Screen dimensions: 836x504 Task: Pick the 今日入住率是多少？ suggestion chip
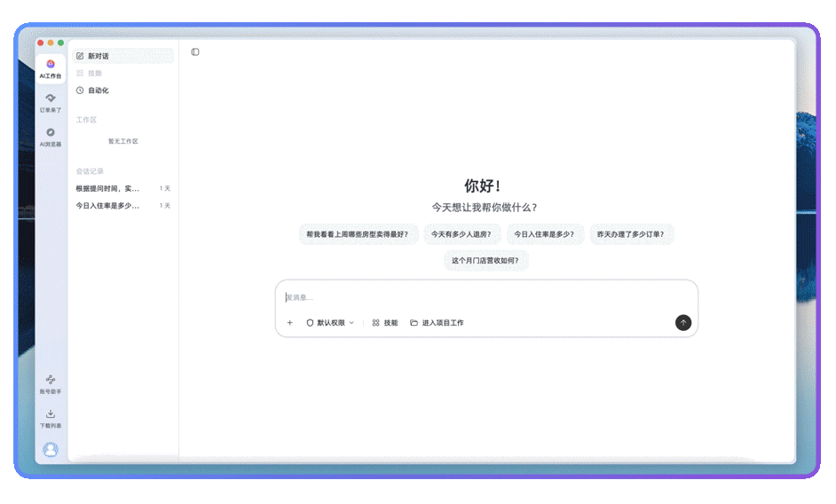coord(544,234)
